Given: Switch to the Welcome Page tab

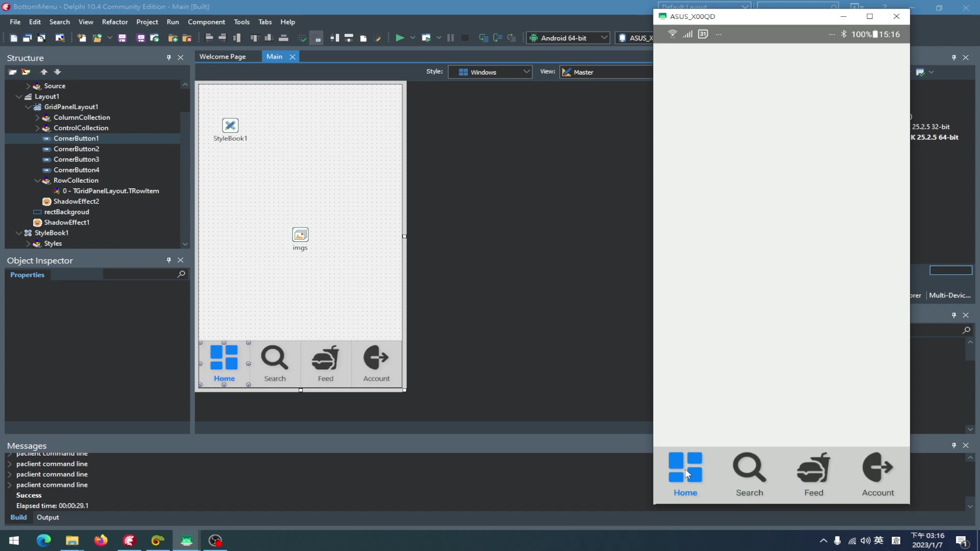Looking at the screenshot, I should pyautogui.click(x=223, y=57).
